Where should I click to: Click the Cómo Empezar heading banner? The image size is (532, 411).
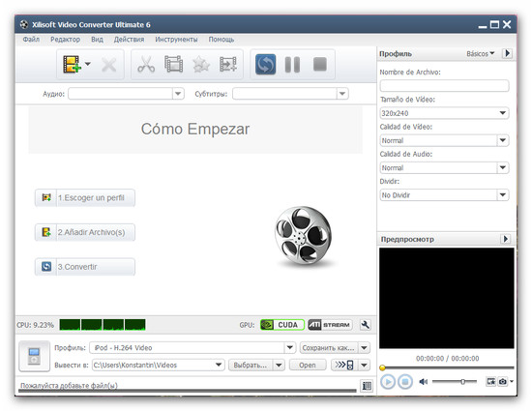(x=195, y=130)
